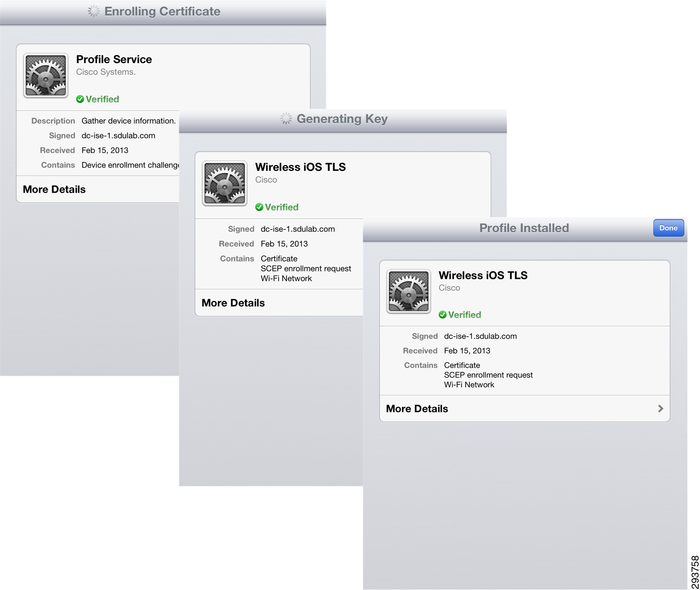The image size is (700, 590).
Task: Click the Enrolling Certificate spinner icon
Action: 94,11
